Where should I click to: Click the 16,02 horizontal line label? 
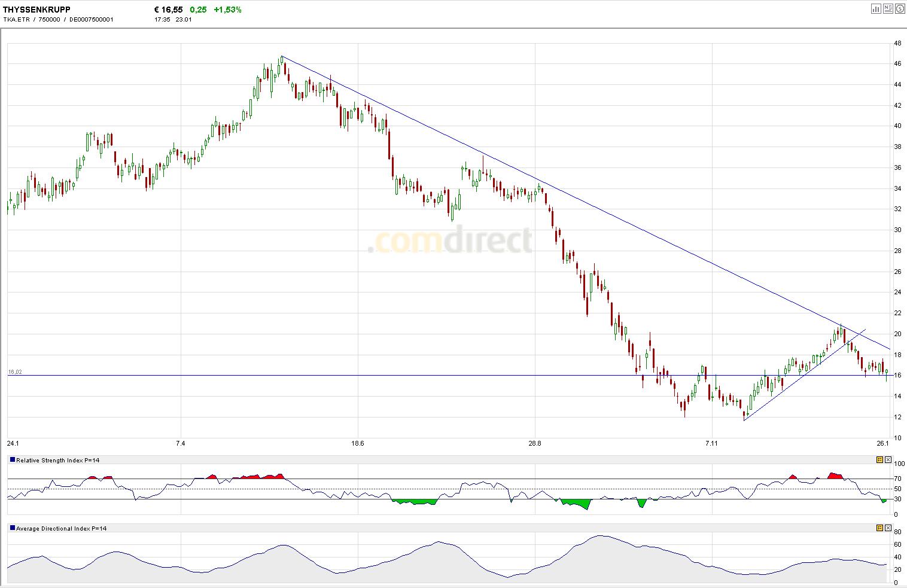coord(15,372)
